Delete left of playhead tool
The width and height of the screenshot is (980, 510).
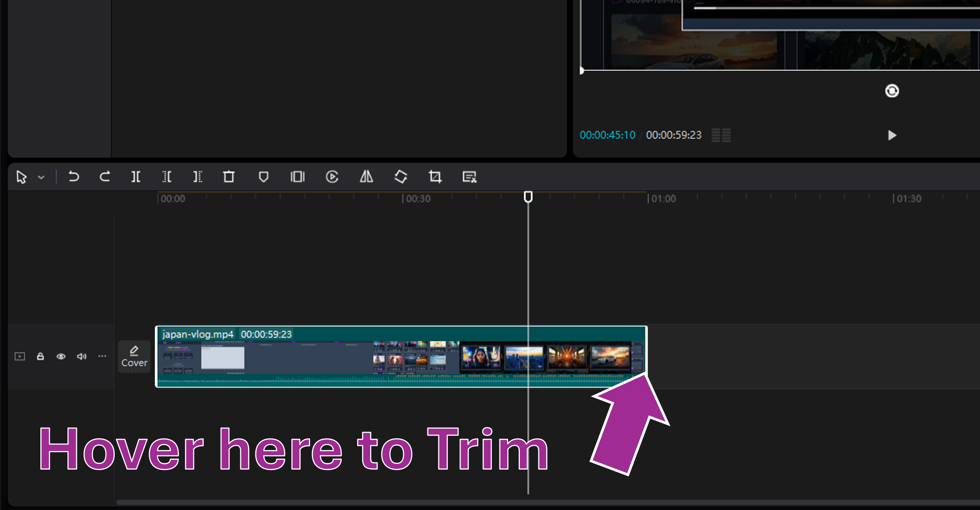click(x=167, y=177)
